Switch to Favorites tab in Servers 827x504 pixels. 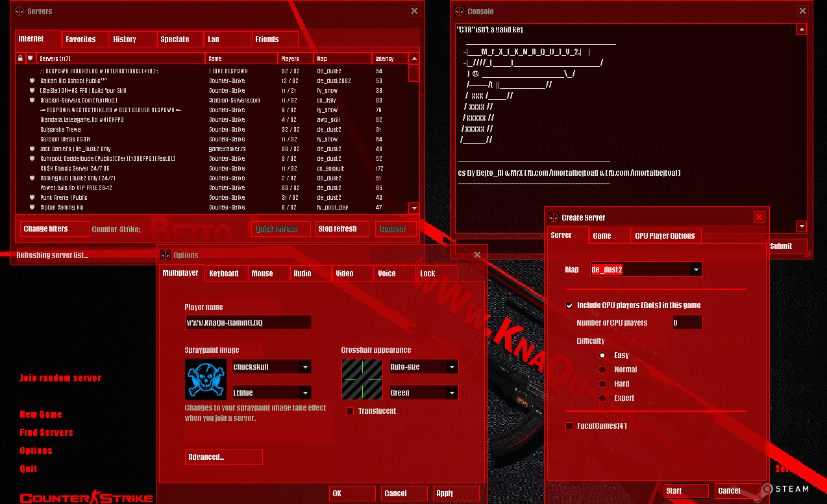(x=85, y=40)
